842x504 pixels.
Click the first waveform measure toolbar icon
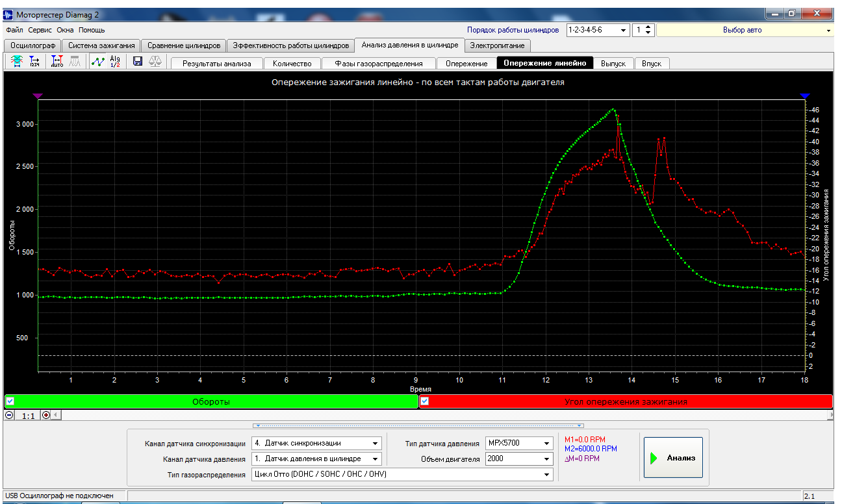click(17, 62)
